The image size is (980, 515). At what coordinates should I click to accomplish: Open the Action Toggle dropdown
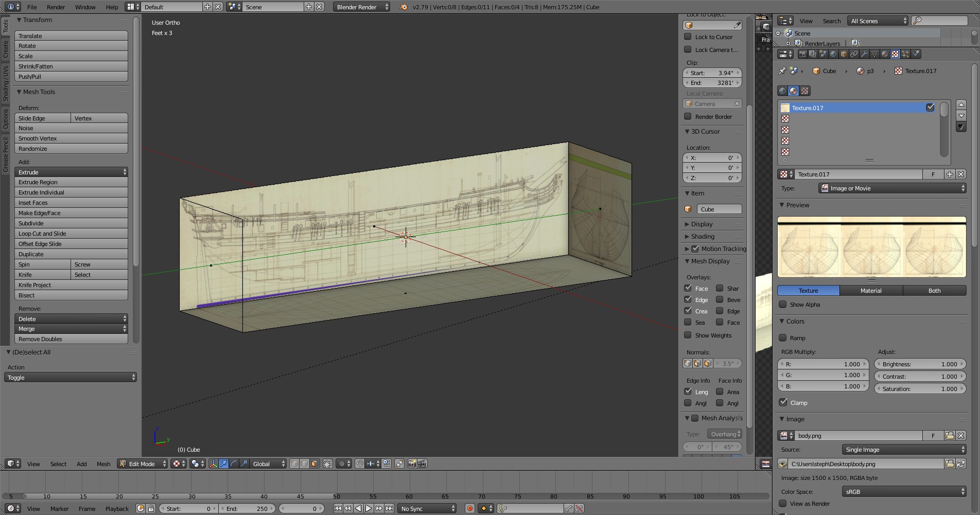71,378
